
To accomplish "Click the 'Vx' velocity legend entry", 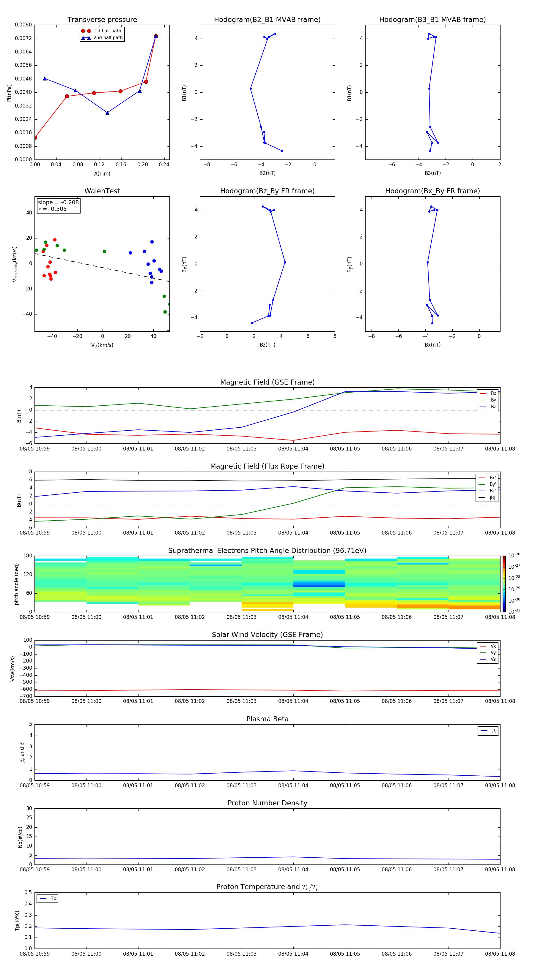I will pos(488,646).
